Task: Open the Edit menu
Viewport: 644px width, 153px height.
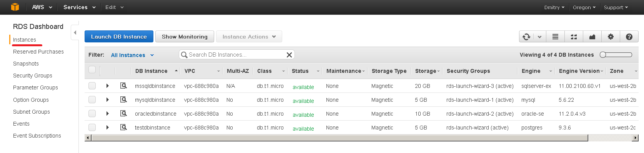Action: click(114, 7)
